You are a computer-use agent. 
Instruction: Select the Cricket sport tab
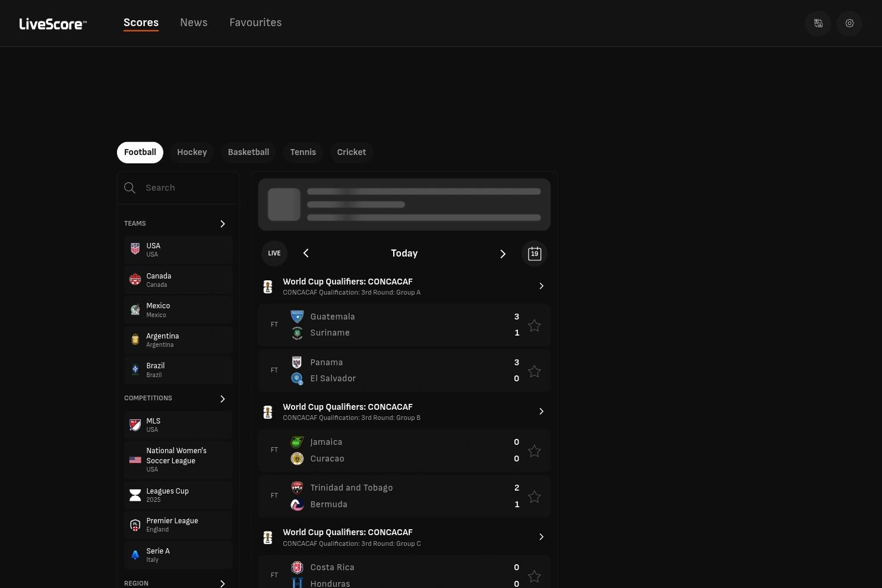pyautogui.click(x=352, y=153)
